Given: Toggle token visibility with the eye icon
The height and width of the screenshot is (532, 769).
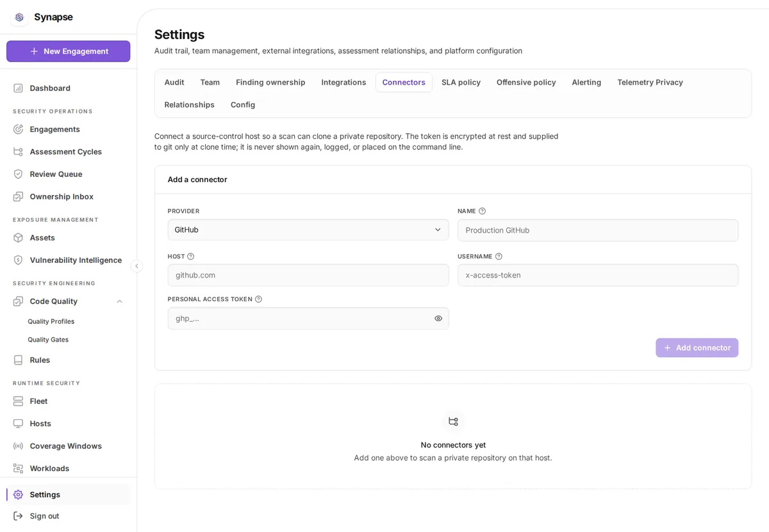Looking at the screenshot, I should (438, 318).
